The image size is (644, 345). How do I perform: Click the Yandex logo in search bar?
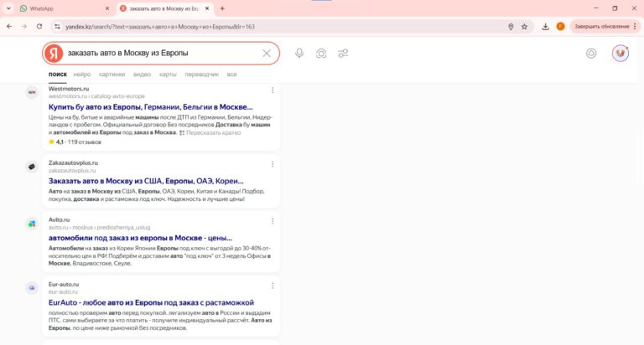coord(55,53)
